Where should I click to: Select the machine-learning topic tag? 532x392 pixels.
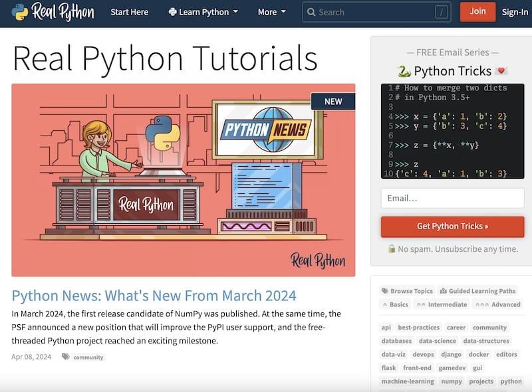click(x=408, y=381)
